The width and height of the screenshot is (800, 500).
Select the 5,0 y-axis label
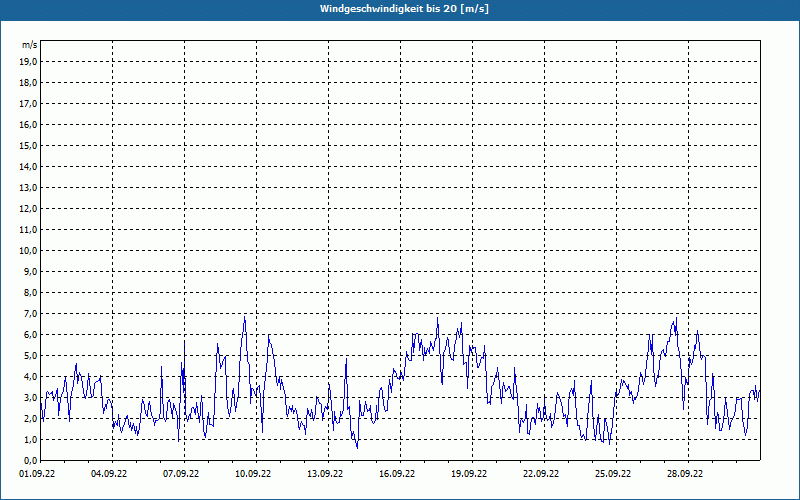tap(31, 356)
